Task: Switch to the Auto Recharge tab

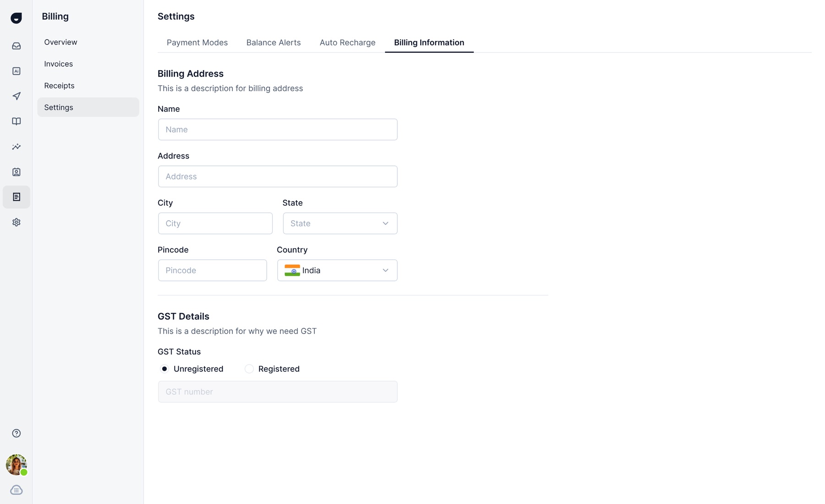Action: tap(347, 42)
